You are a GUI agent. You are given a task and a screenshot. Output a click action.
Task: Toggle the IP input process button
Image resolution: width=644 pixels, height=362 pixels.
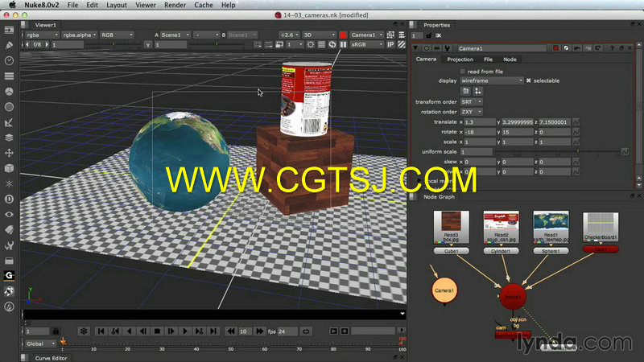391,44
